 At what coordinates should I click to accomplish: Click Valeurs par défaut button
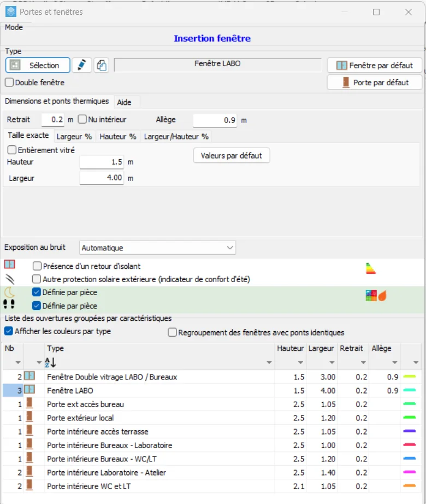(x=232, y=156)
